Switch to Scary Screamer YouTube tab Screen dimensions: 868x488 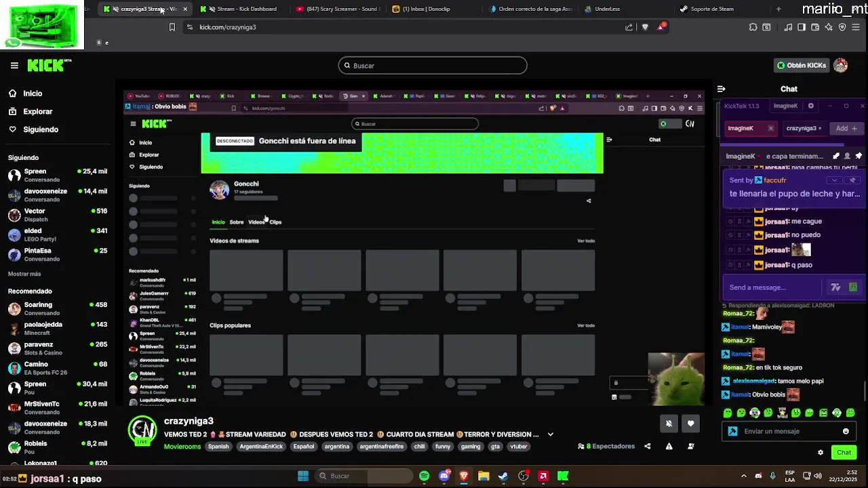pos(337,9)
